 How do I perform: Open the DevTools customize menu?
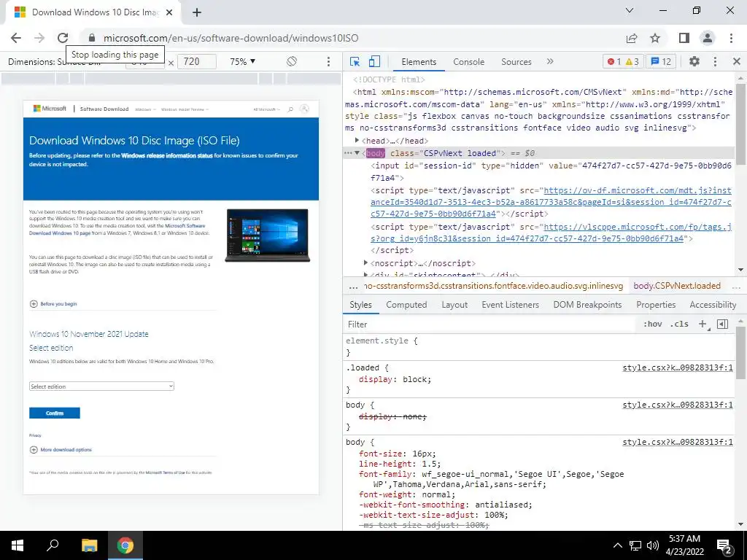(x=715, y=61)
